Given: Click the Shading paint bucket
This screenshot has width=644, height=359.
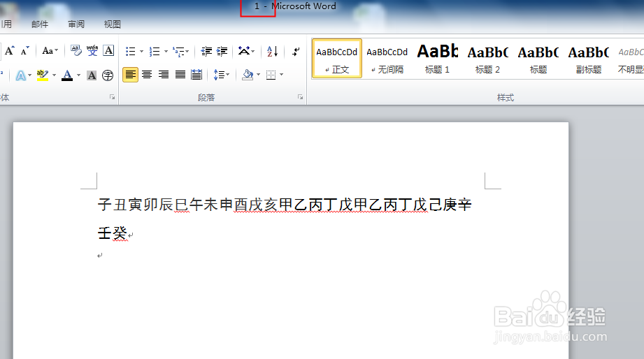Looking at the screenshot, I should [x=248, y=75].
